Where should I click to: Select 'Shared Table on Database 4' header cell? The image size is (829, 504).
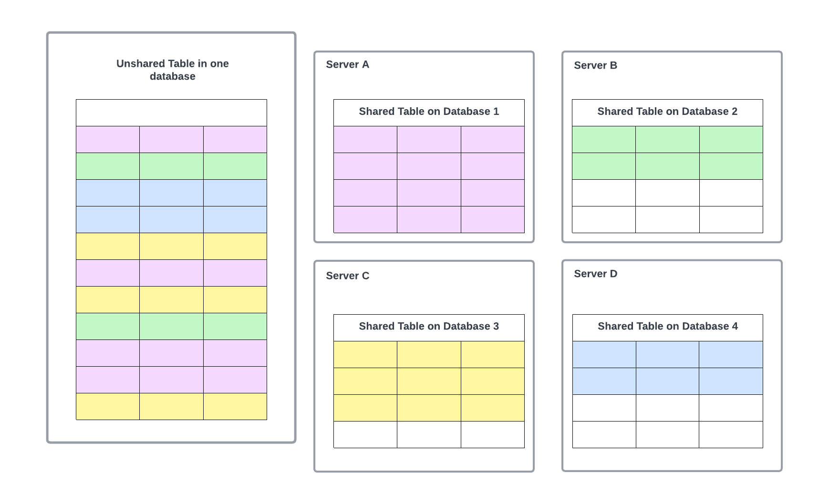coord(667,327)
